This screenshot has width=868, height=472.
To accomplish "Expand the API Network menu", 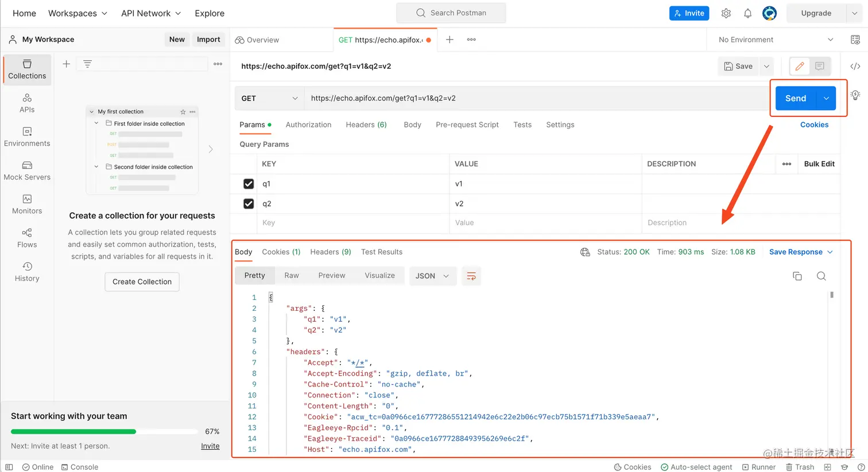I will tap(151, 13).
